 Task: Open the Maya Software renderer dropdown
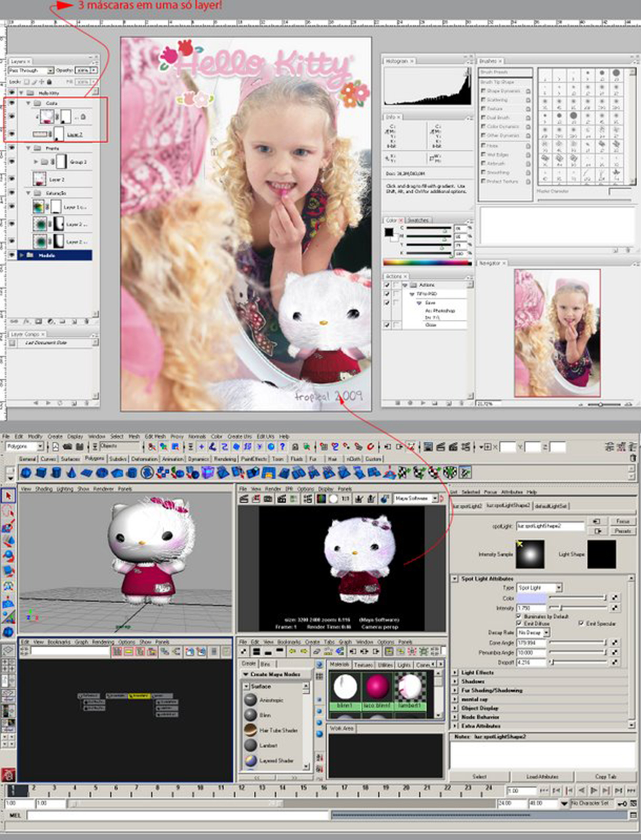[416, 499]
